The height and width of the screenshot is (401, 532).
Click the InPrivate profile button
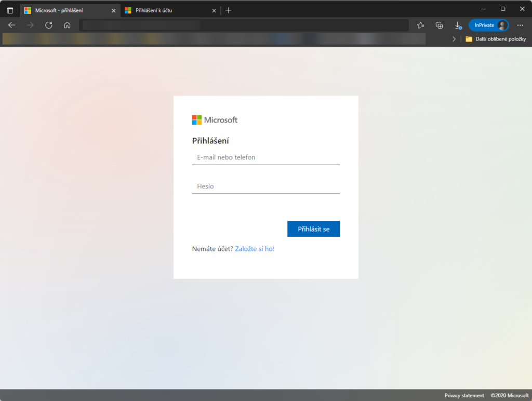[488, 25]
